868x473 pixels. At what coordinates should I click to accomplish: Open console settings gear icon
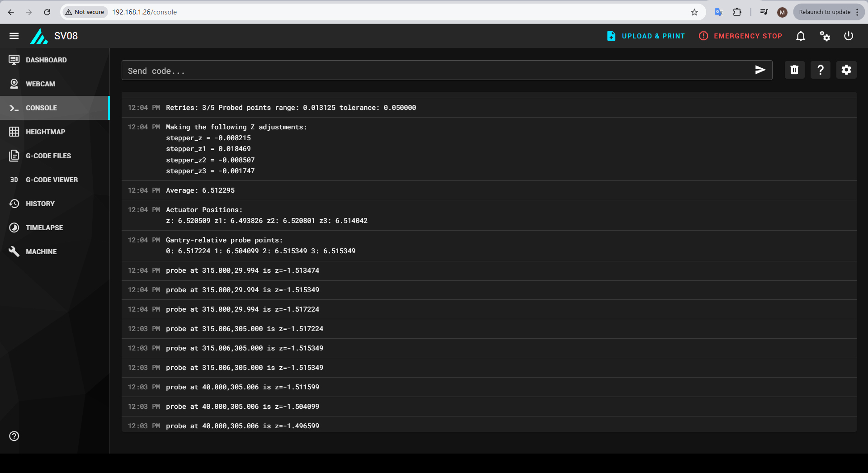846,70
